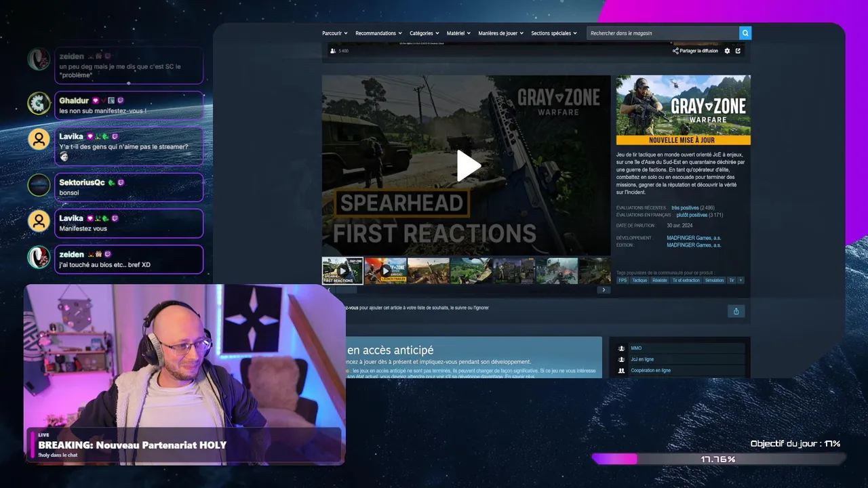Click the search field 'Rechercher dans le magasin'
Image resolution: width=868 pixels, height=488 pixels.
point(663,33)
